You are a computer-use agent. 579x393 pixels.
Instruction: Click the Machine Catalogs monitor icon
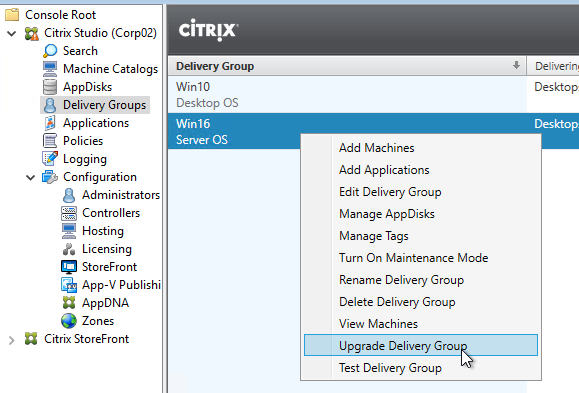(50, 69)
